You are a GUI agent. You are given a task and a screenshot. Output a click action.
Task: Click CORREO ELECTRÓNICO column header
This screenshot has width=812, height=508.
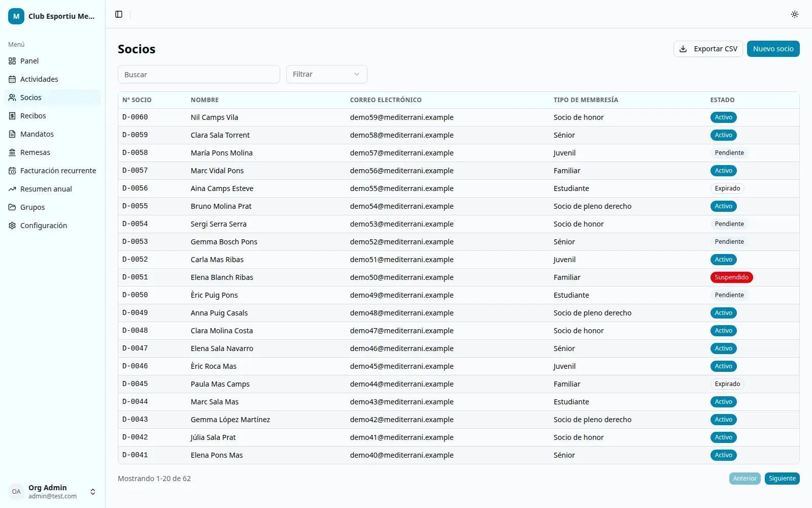coord(386,100)
